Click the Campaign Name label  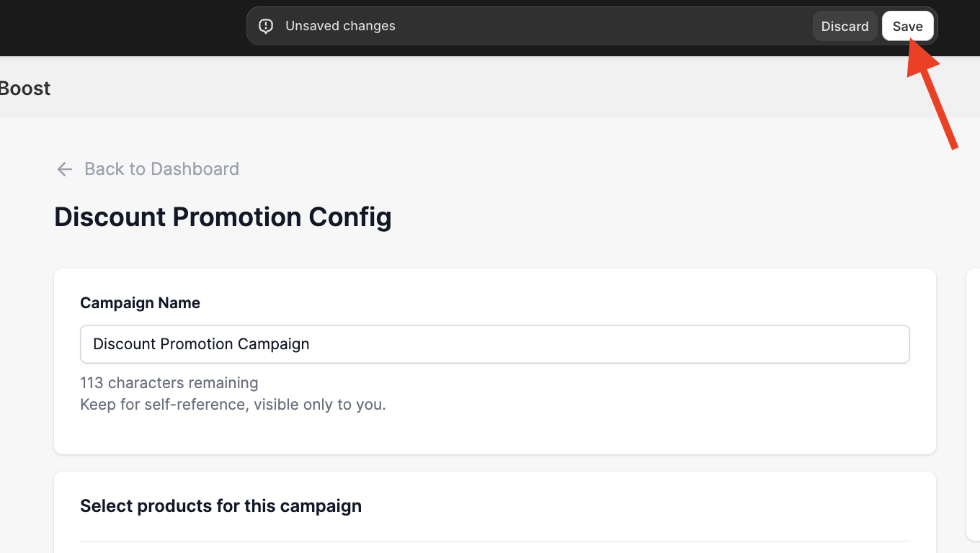click(140, 303)
